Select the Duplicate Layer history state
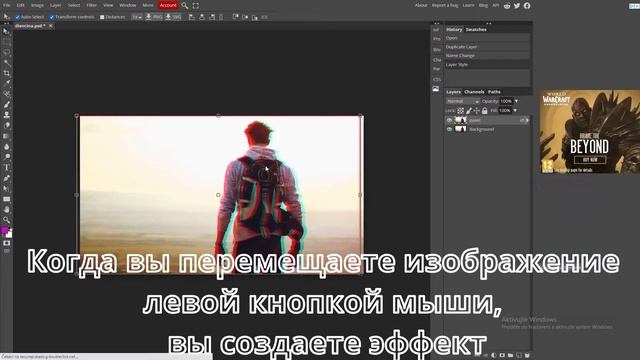Viewport: 640px width, 360px height. tap(487, 47)
